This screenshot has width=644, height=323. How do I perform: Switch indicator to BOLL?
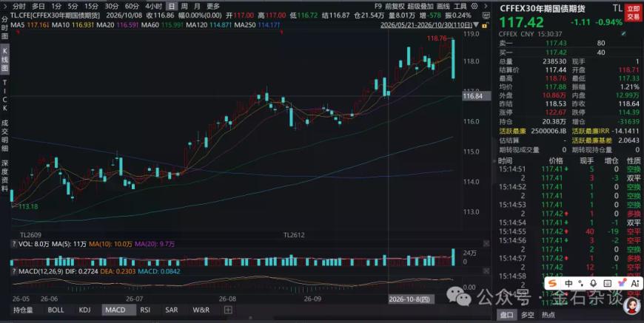pyautogui.click(x=56, y=310)
